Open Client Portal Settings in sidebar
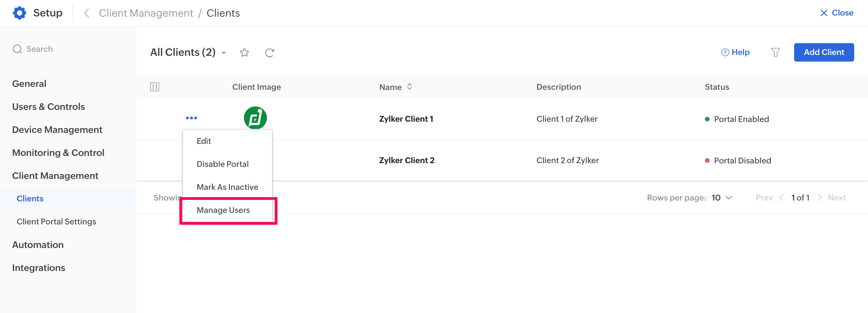 56,221
